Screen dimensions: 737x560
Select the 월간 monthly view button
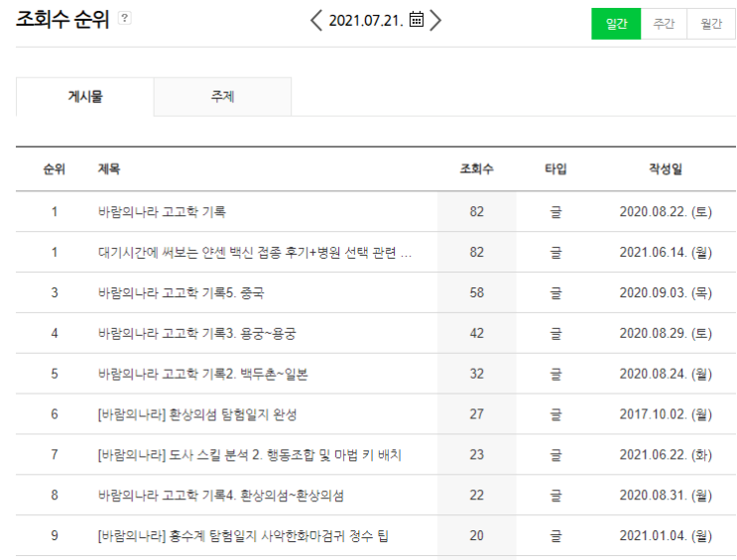pos(711,24)
